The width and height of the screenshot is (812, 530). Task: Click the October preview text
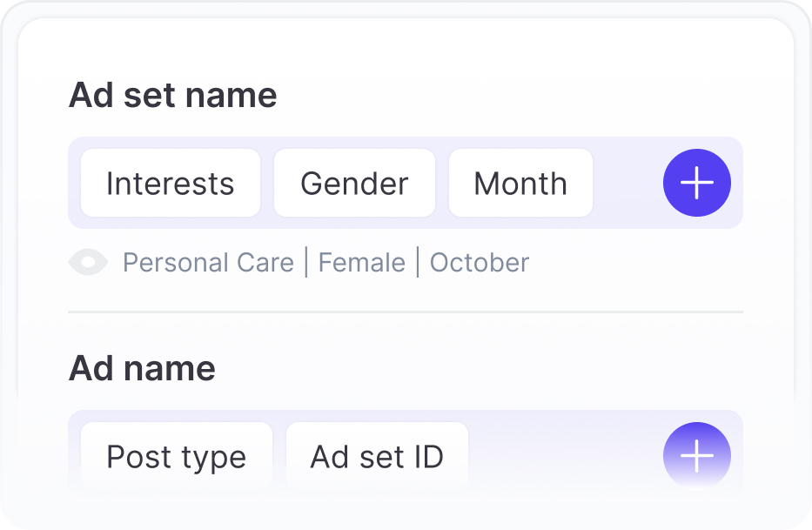480,262
